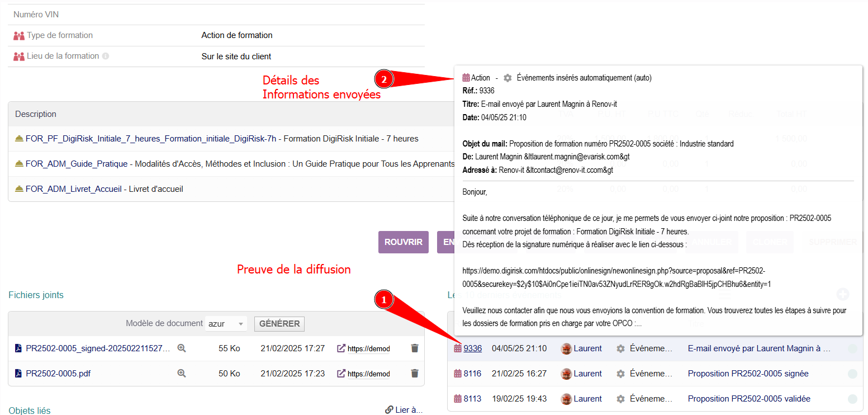Click the 21/02/2025 17:23 file date

292,374
